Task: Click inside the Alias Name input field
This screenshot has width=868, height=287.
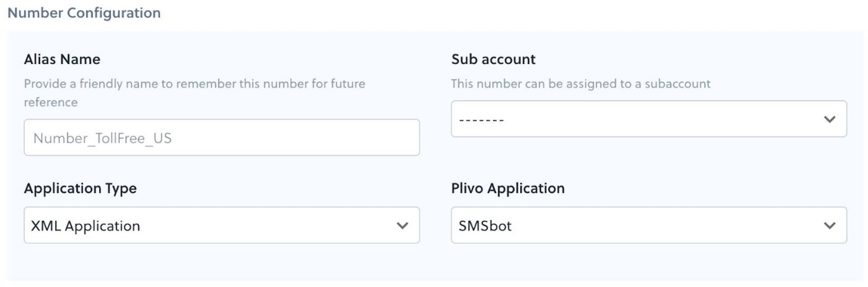Action: click(222, 137)
